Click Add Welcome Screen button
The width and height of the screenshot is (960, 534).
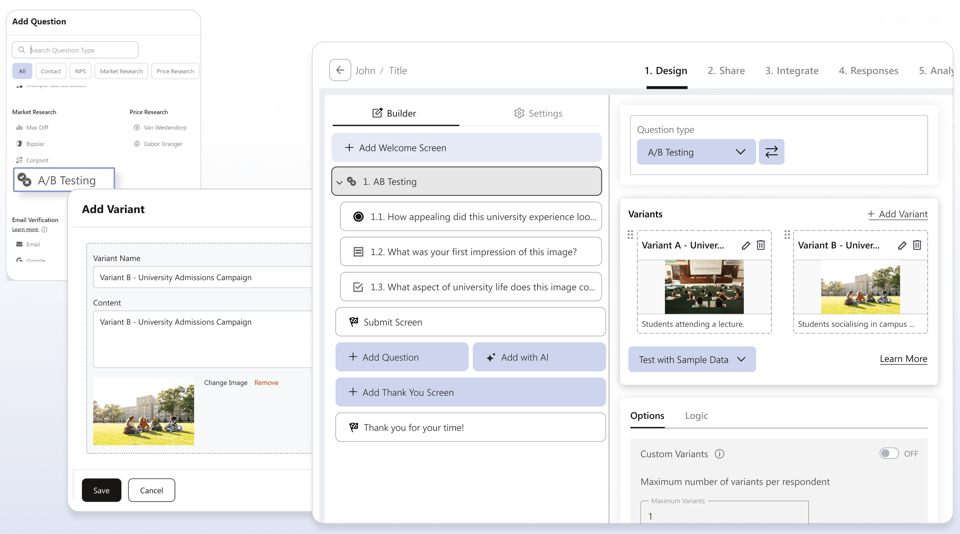467,148
